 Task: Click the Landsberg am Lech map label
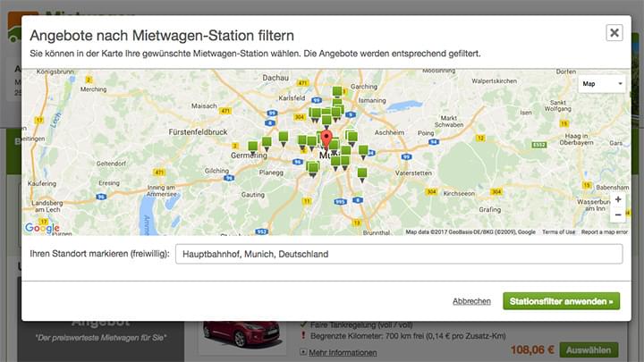(x=47, y=206)
